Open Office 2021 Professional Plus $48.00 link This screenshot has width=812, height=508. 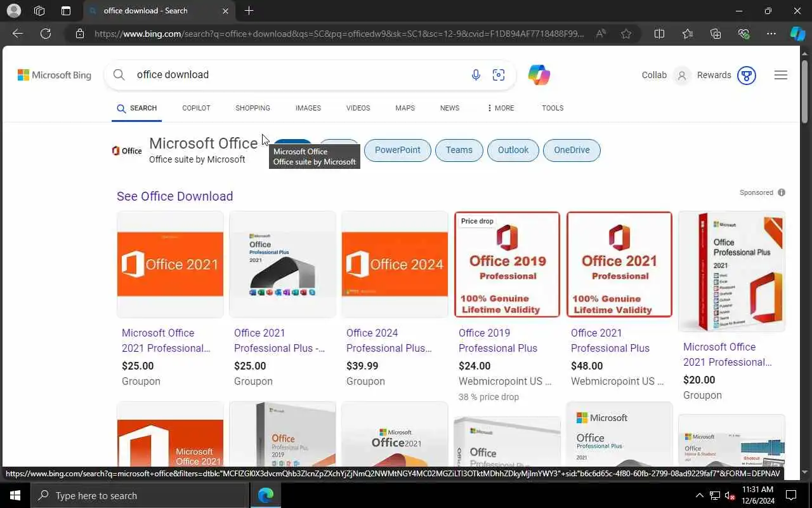point(610,340)
